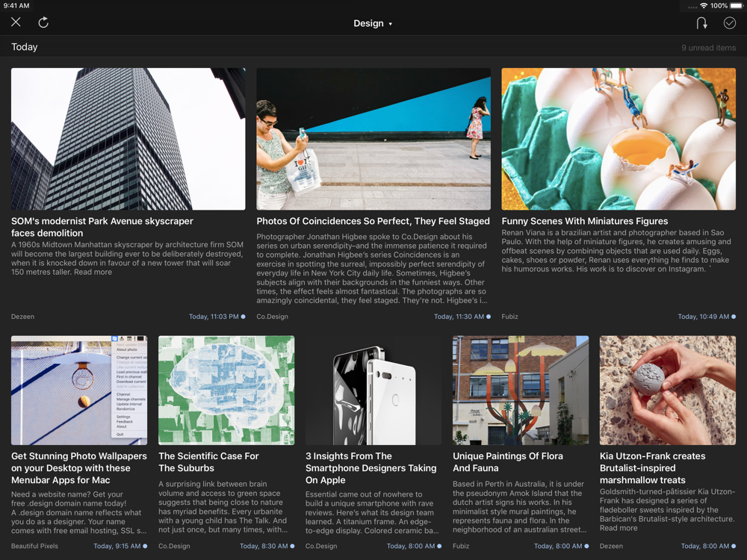Open Get Stunning Photo Wallpapers article title
The image size is (747, 560).
pyautogui.click(x=79, y=468)
